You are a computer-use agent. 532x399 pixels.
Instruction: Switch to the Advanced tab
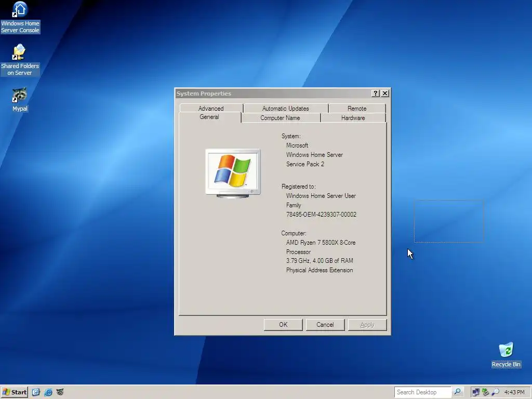(x=211, y=108)
